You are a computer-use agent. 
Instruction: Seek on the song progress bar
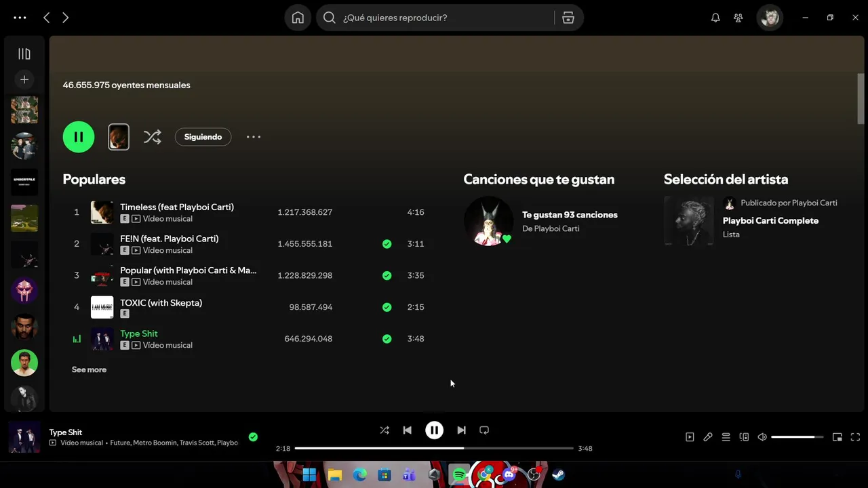pos(434,448)
